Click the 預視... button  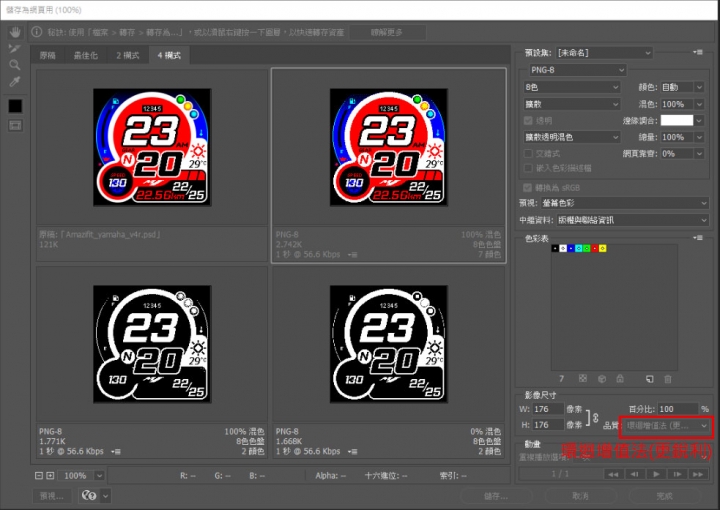[x=52, y=496]
